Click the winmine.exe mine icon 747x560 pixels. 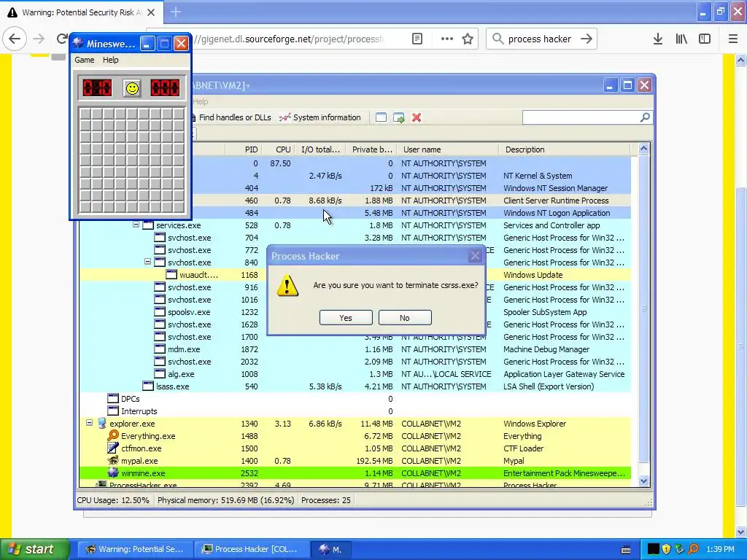(x=113, y=472)
